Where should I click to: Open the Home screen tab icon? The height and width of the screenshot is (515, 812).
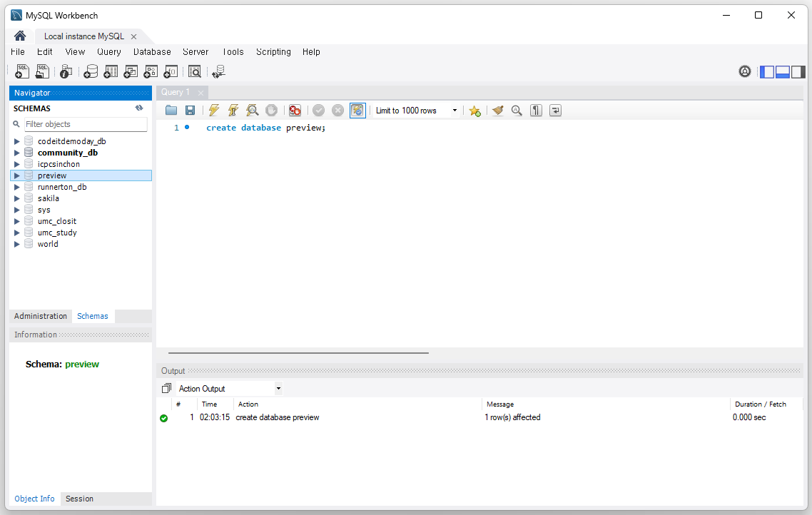tap(20, 36)
